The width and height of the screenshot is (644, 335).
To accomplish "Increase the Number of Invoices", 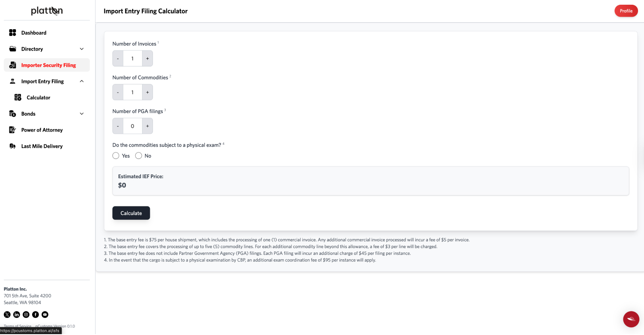I will pyautogui.click(x=147, y=59).
